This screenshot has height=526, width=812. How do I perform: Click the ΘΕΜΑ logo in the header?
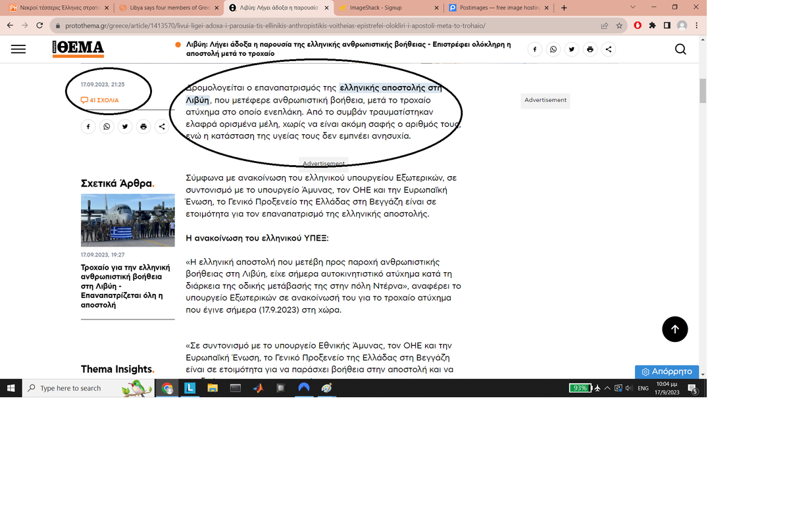click(78, 49)
